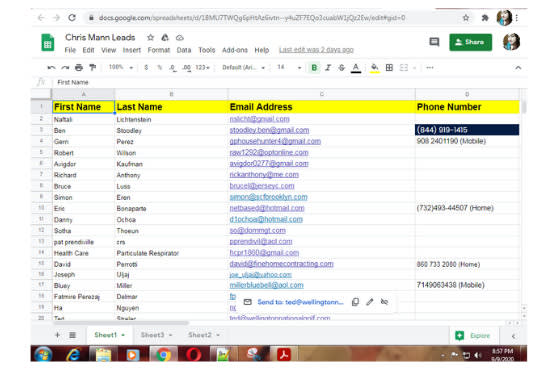
Task: Collapse the menus with the up chevron
Action: coord(518,68)
